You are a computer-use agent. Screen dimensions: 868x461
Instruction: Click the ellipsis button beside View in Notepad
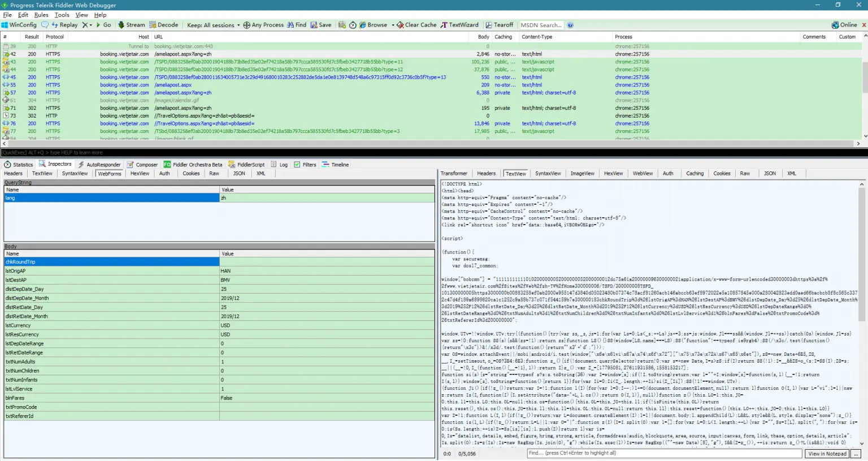856,454
